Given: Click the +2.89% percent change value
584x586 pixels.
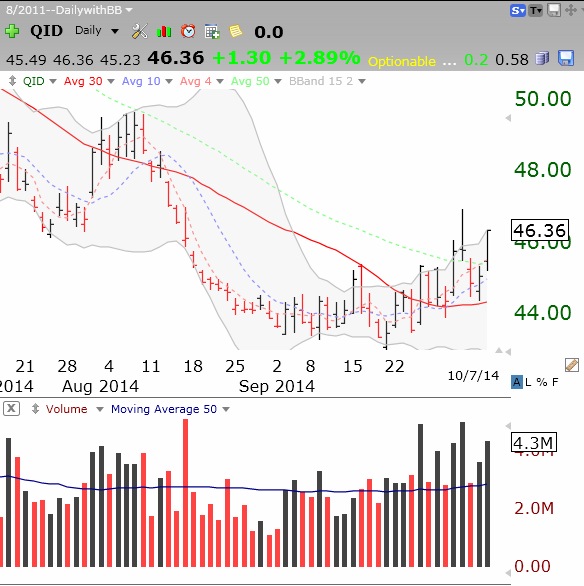Looking at the screenshot, I should (x=319, y=58).
